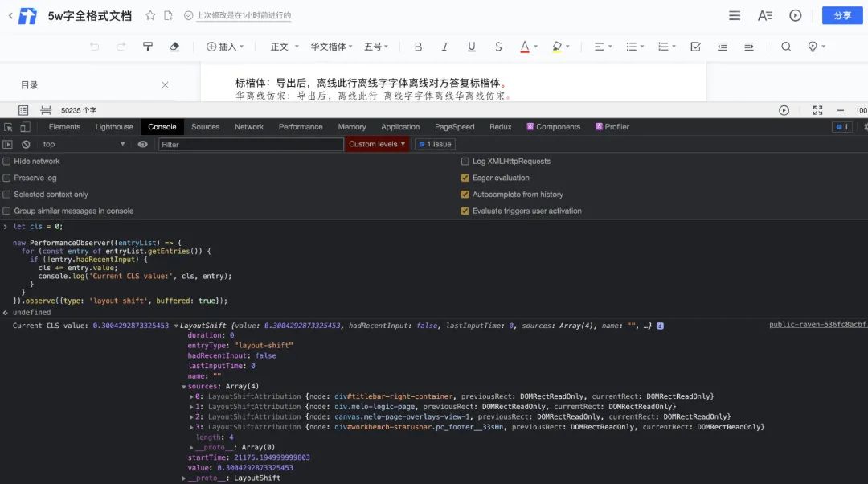Switch to Lighthouse tab
The image size is (868, 484).
click(x=114, y=127)
